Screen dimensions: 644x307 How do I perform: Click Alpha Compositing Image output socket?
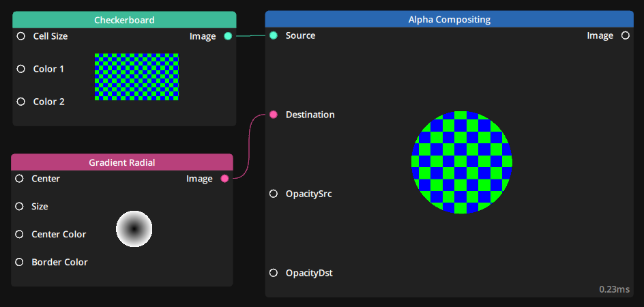[x=625, y=35]
